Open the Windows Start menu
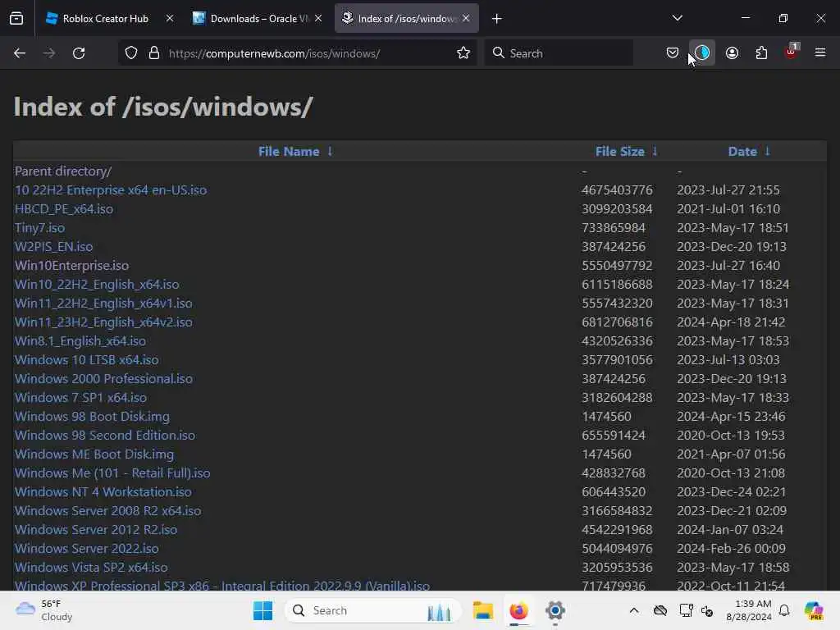Image resolution: width=840 pixels, height=630 pixels. [x=262, y=610]
